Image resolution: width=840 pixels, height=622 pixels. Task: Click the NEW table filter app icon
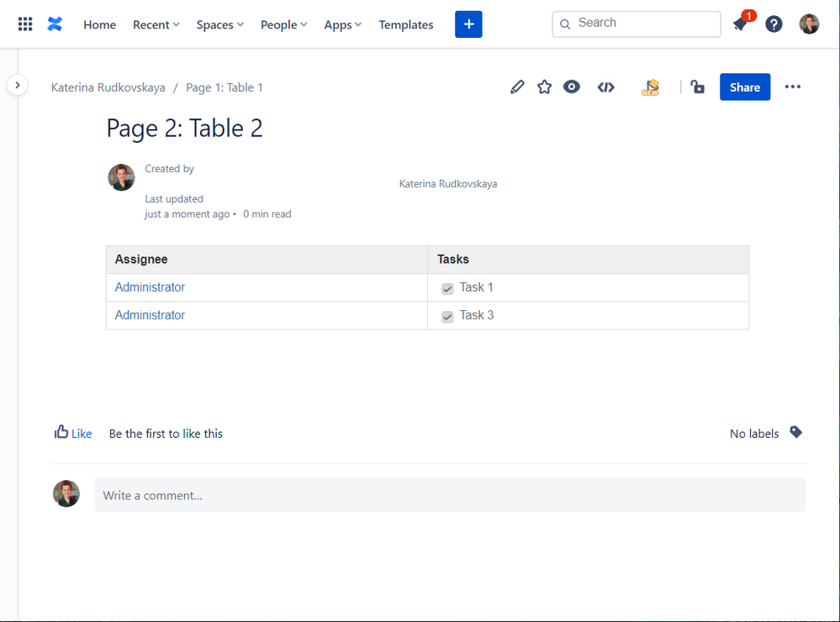tap(650, 87)
